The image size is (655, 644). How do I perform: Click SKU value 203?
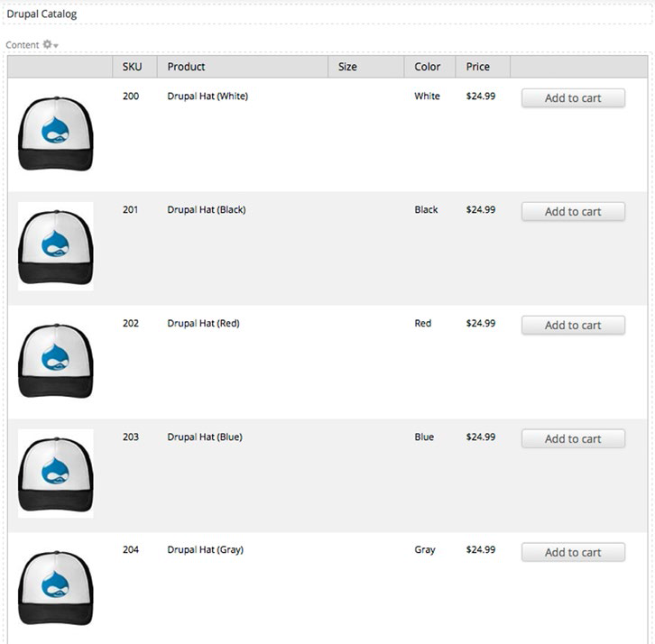tap(131, 437)
